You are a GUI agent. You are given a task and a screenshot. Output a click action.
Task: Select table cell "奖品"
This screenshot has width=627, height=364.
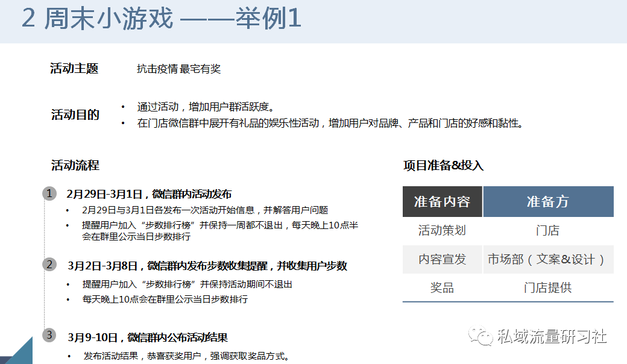(443, 287)
